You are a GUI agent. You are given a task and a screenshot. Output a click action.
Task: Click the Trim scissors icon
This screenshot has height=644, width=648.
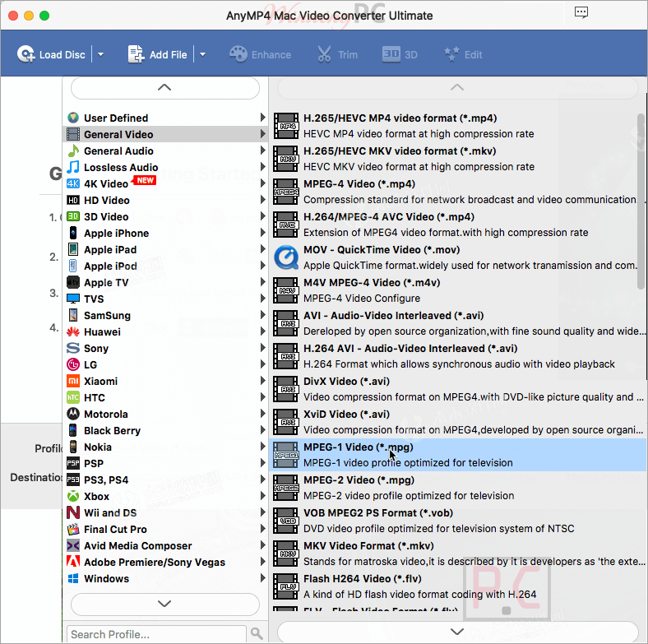[x=324, y=54]
